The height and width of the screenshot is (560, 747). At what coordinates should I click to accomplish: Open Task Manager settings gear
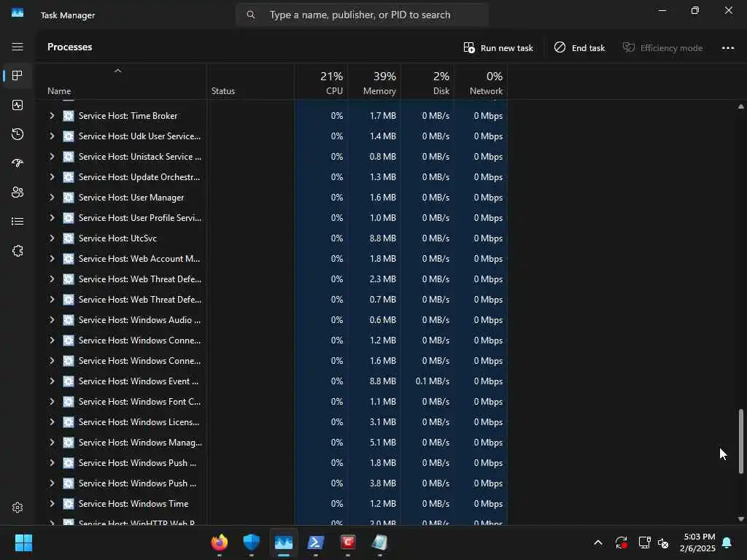point(18,507)
